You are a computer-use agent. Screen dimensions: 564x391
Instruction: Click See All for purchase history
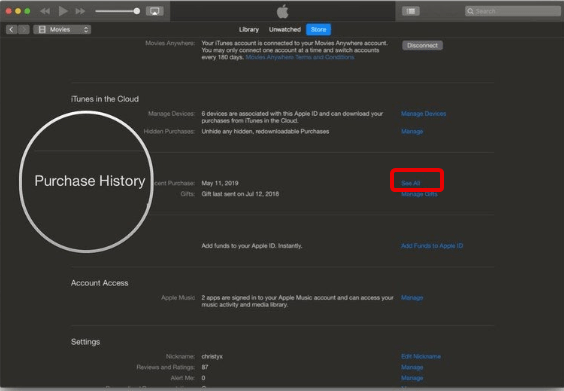(x=410, y=183)
